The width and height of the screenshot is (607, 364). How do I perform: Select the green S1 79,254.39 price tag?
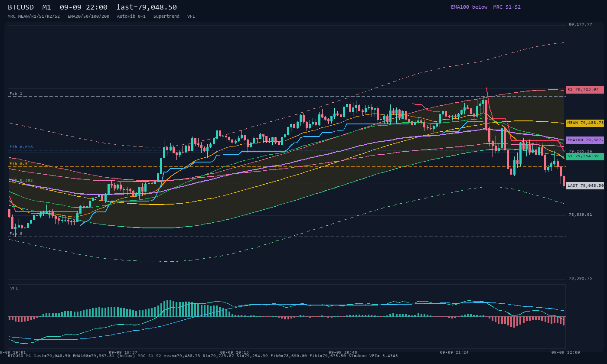(585, 156)
